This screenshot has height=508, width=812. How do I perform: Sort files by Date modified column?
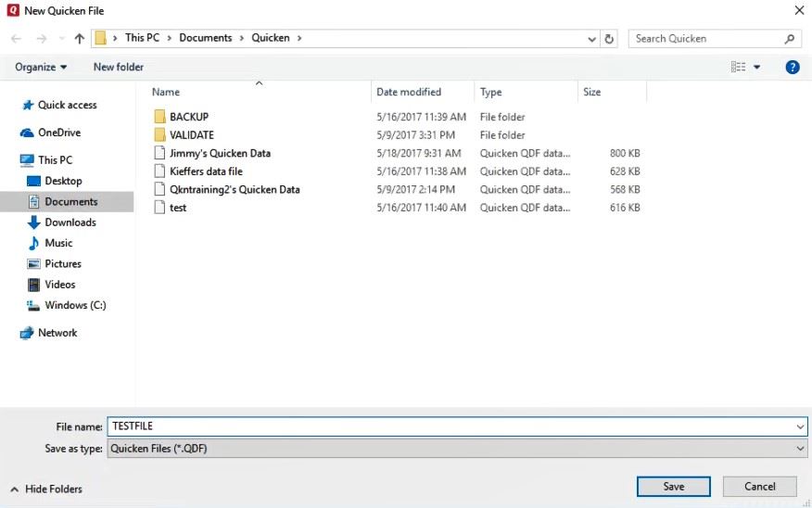coord(409,92)
